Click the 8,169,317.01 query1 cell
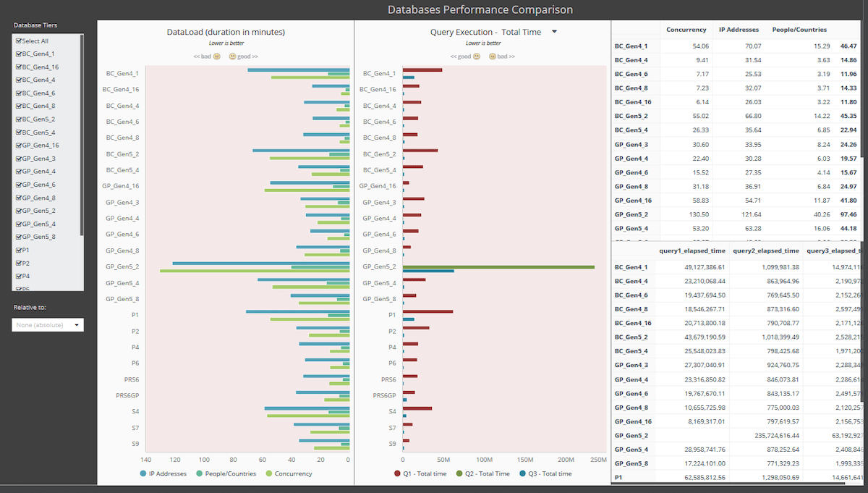Viewport: 868px width, 493px height. click(706, 421)
